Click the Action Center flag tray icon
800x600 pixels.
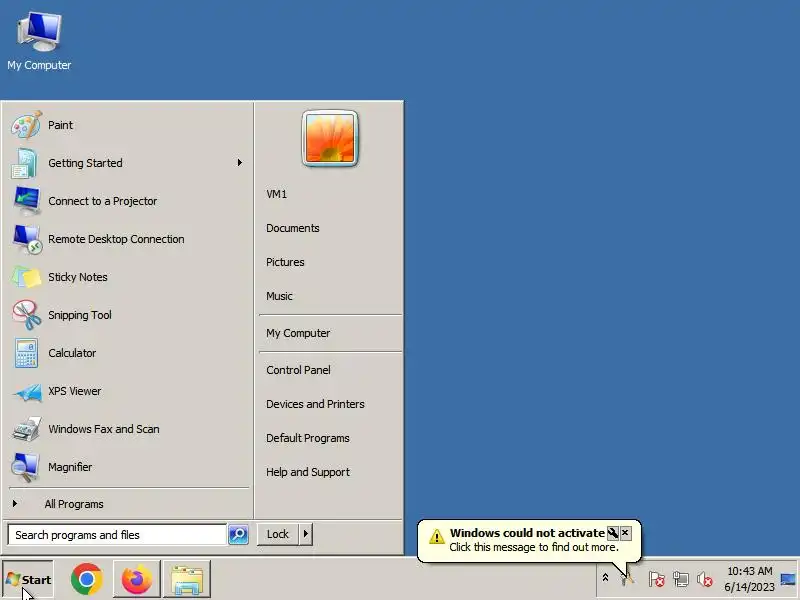coord(656,579)
